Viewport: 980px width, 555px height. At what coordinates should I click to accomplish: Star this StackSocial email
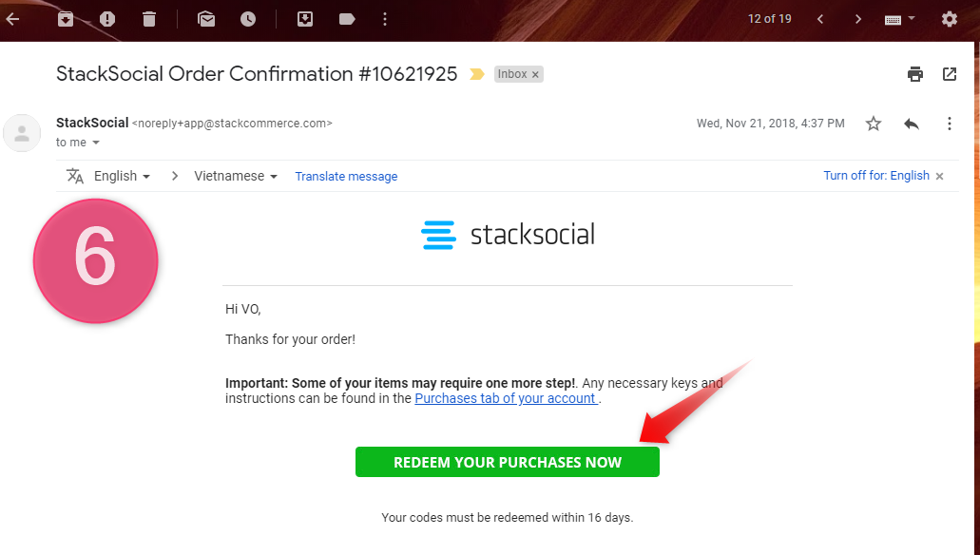(x=873, y=123)
